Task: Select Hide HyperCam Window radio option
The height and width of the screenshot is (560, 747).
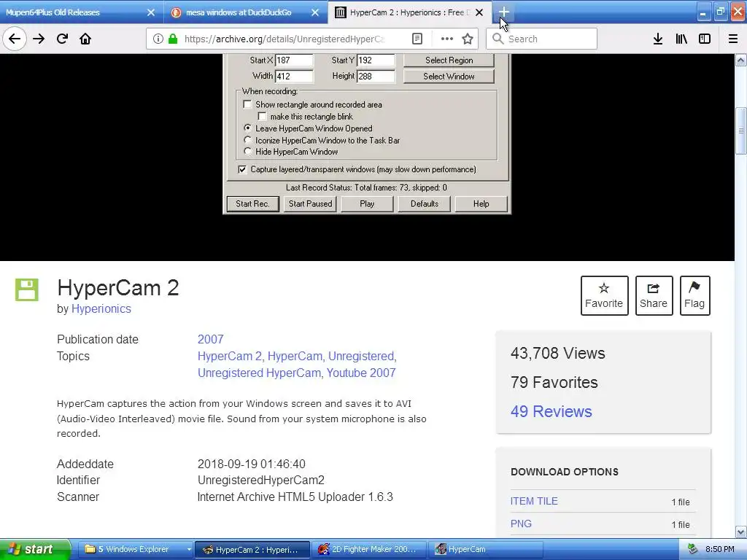Action: pyautogui.click(x=247, y=152)
